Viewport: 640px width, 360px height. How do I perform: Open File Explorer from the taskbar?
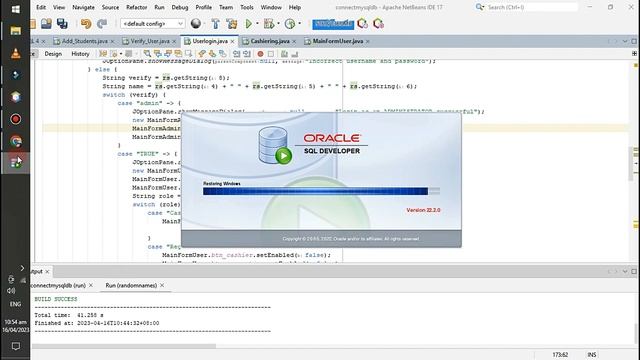click(16, 31)
